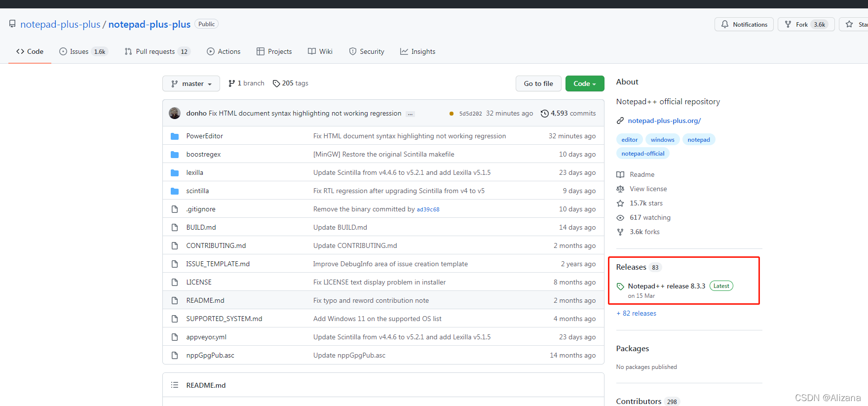Image resolution: width=868 pixels, height=406 pixels.
Task: Click the CONTRIBUTING.md file icon
Action: tap(175, 245)
